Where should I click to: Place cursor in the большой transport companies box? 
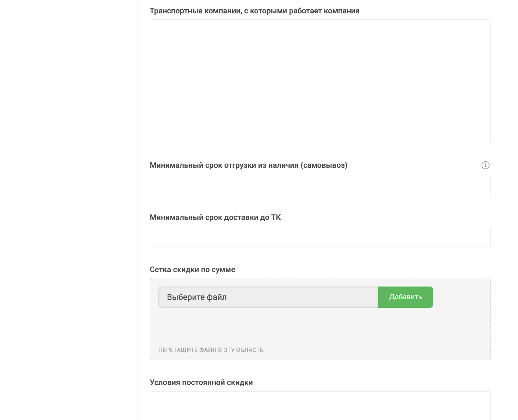coord(320,81)
